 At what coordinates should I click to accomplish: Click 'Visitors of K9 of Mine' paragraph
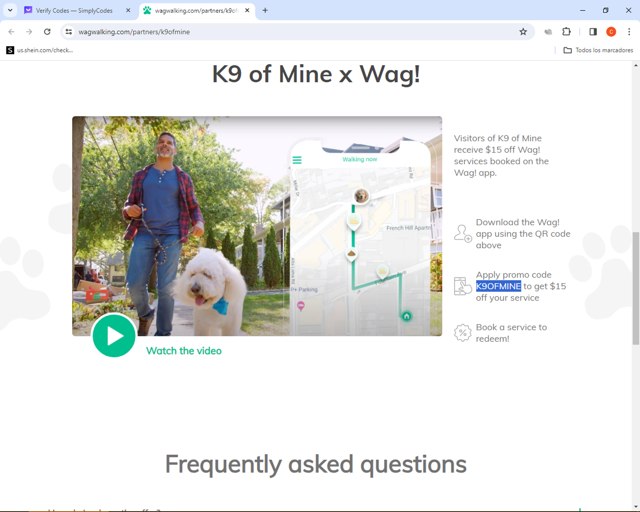(501, 156)
